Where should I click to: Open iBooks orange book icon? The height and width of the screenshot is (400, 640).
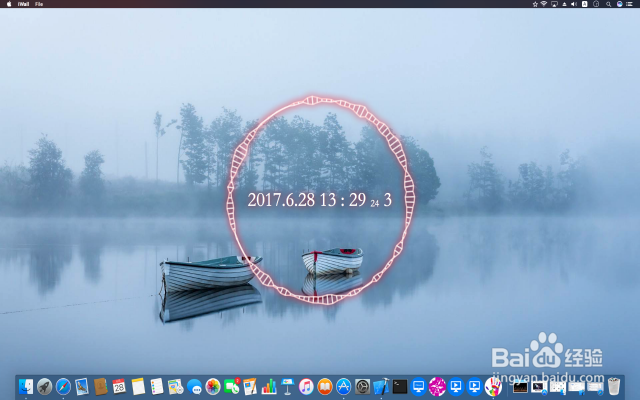pos(325,386)
